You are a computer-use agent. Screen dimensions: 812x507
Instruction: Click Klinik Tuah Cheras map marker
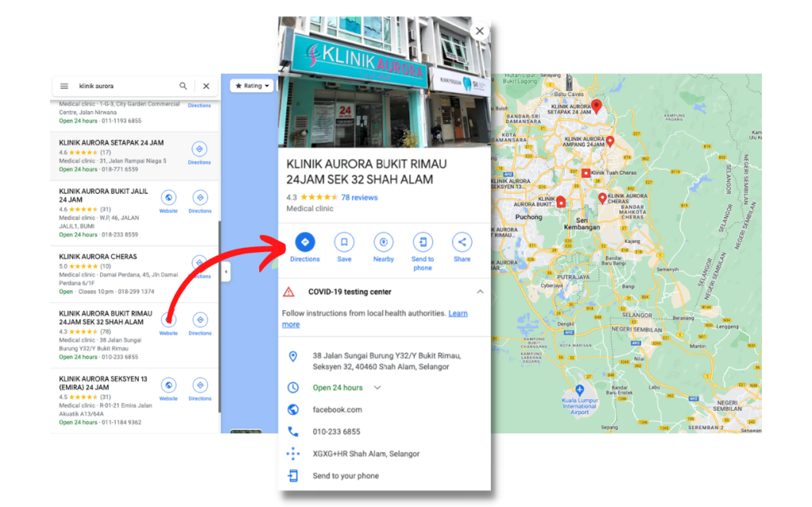coord(586,173)
